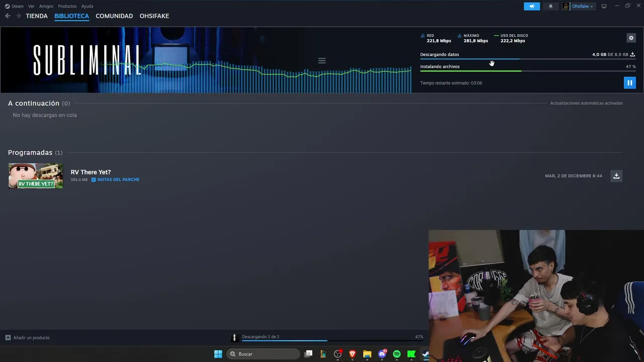Viewport: 644px width, 362px height.
Task: Open the Ver menu
Action: (31, 6)
